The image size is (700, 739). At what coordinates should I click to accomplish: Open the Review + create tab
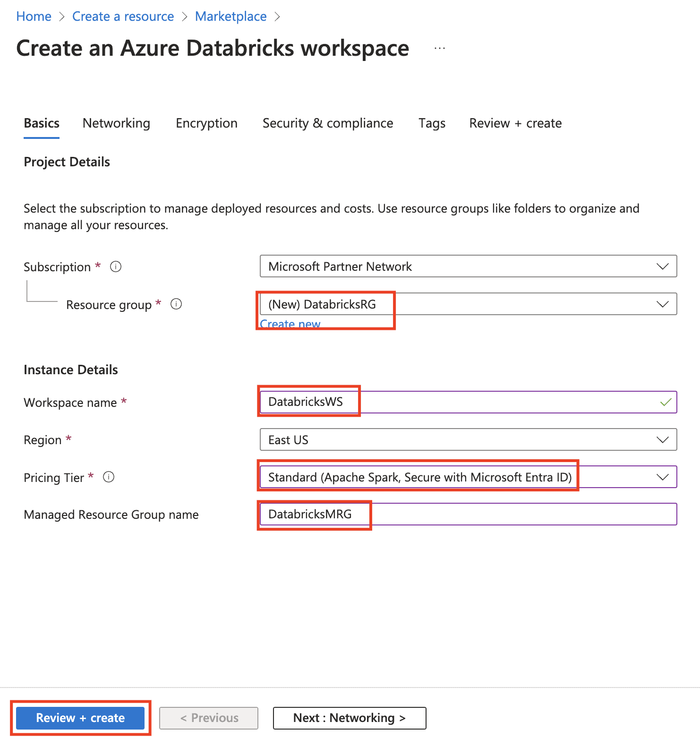515,123
